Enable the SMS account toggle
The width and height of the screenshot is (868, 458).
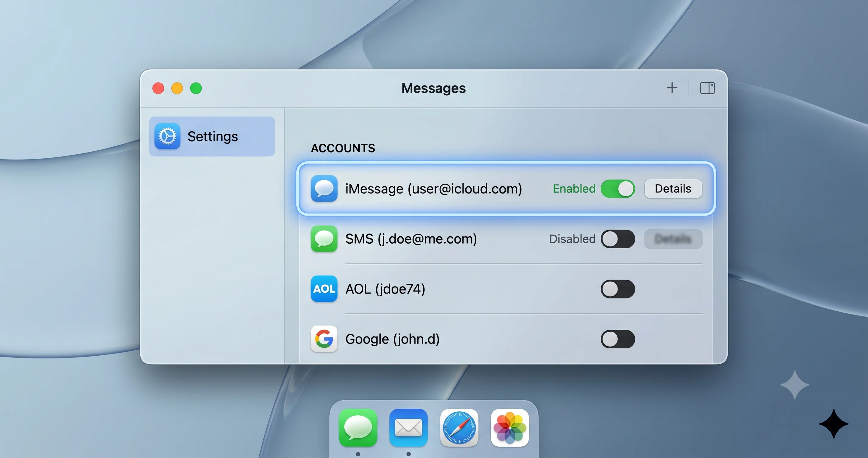point(618,239)
